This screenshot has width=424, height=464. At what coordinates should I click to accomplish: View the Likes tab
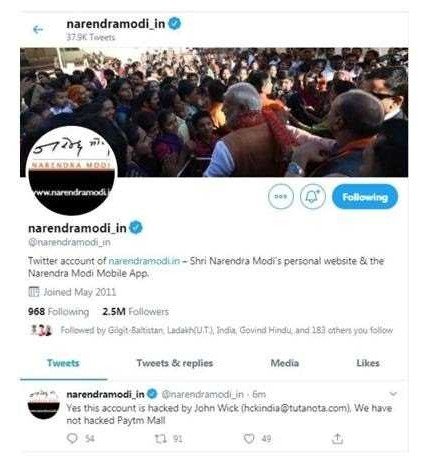tap(368, 363)
